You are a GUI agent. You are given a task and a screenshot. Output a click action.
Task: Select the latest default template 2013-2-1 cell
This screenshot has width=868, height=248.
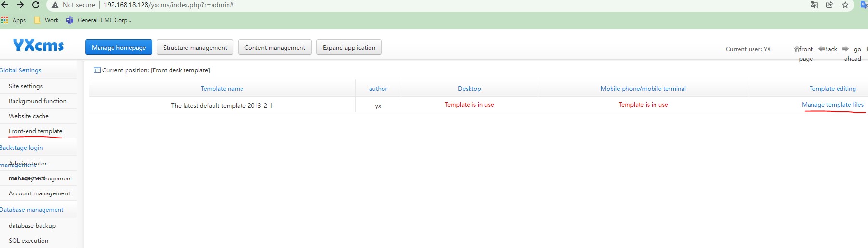click(222, 105)
